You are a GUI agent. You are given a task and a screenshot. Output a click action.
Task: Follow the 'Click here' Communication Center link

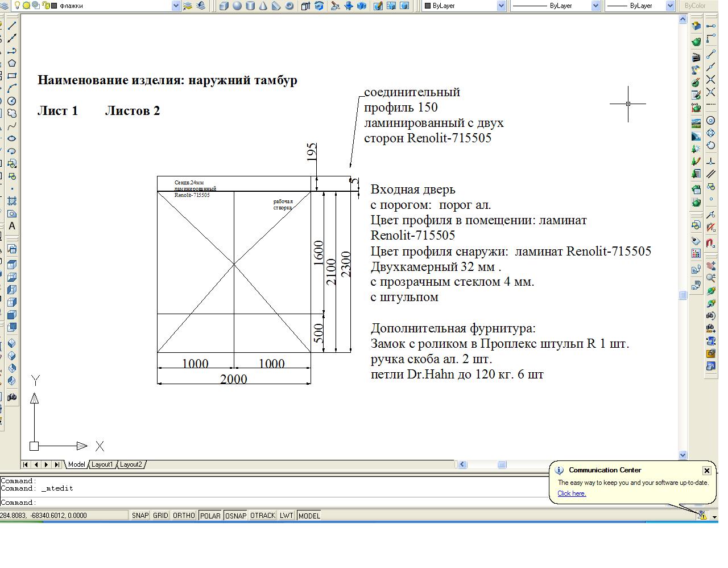572,493
